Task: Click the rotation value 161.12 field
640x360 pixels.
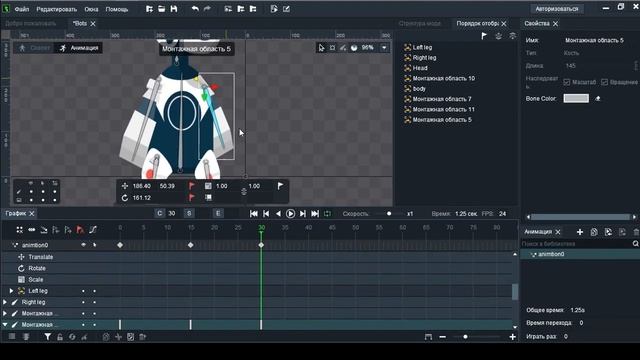Action: [x=142, y=198]
